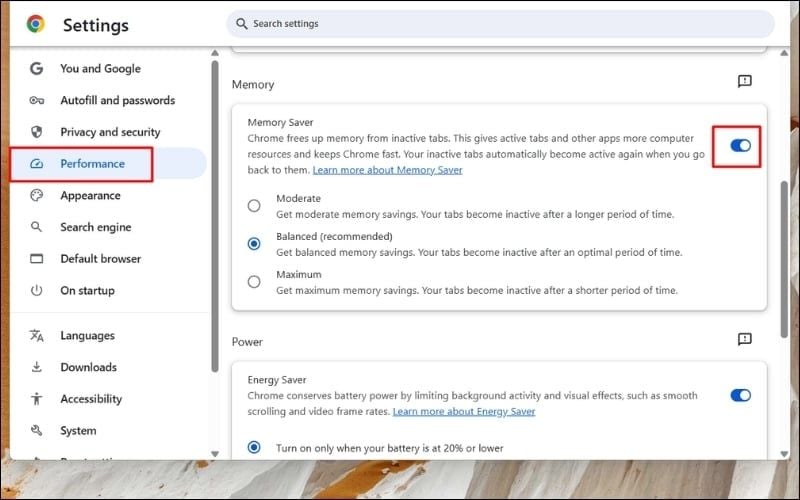The image size is (800, 500).
Task: Send feedback for the Memory section
Action: [x=744, y=81]
